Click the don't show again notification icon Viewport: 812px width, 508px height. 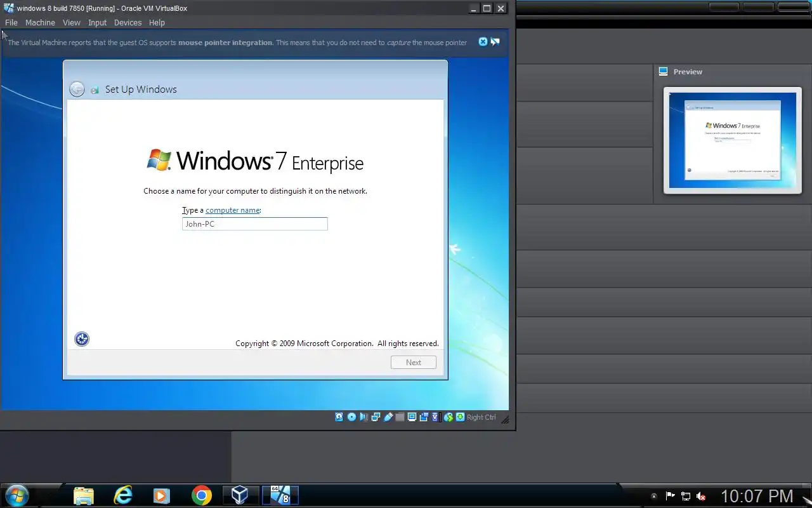click(495, 42)
